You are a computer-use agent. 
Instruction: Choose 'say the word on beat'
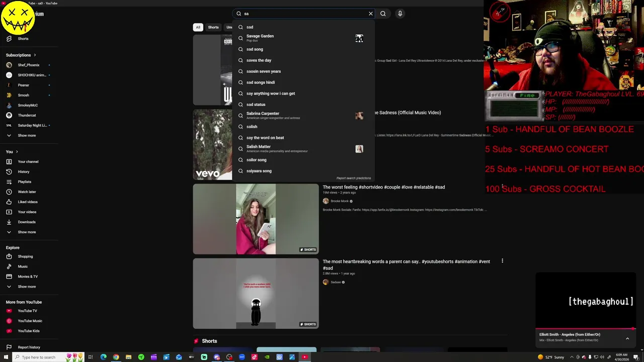coord(304,138)
